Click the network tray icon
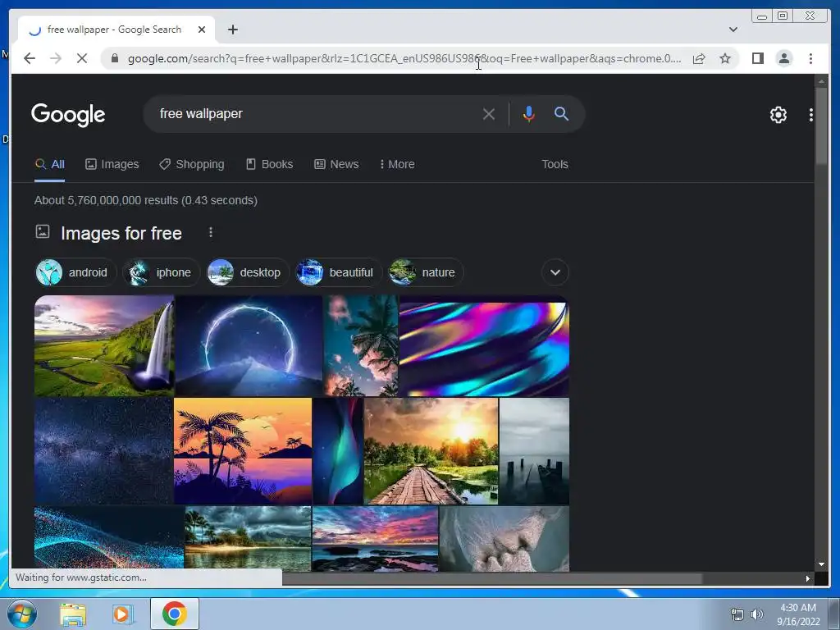The width and height of the screenshot is (840, 630). tap(737, 614)
